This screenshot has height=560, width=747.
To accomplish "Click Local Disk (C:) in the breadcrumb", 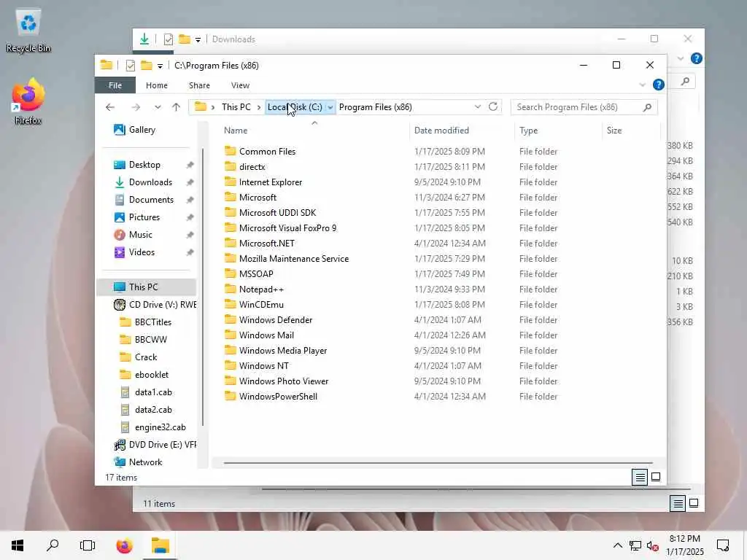I will pos(295,107).
